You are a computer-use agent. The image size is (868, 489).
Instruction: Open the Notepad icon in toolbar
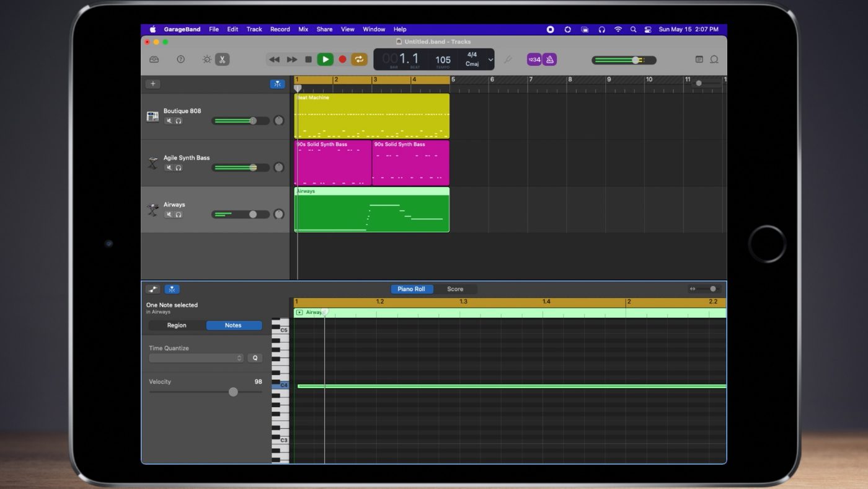coord(699,60)
